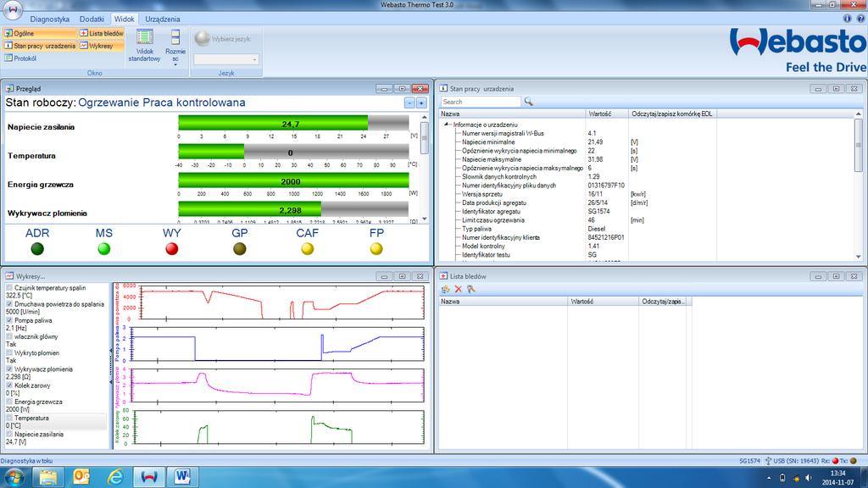Click the blue help question mark icon
This screenshot has width=868, height=488.
click(x=861, y=19)
